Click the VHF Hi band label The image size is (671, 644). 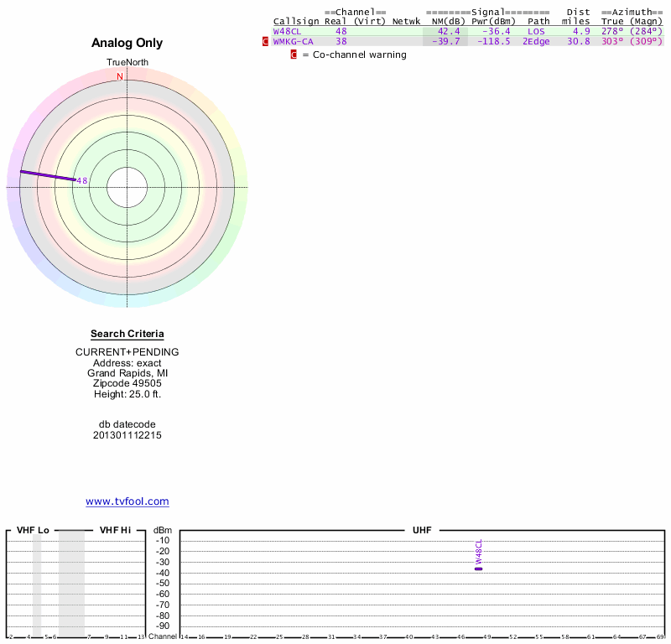(115, 530)
